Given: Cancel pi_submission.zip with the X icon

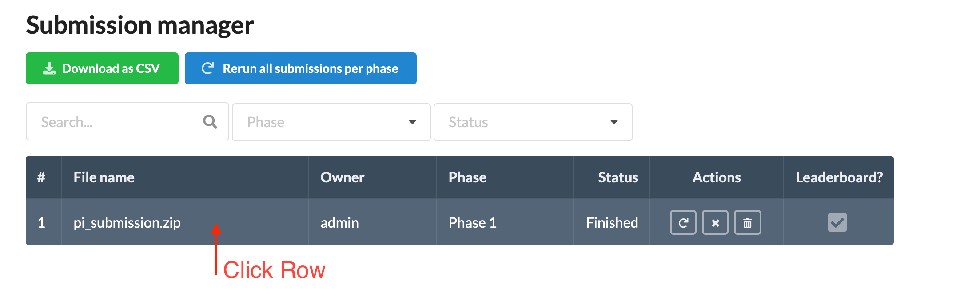Looking at the screenshot, I should (x=715, y=222).
